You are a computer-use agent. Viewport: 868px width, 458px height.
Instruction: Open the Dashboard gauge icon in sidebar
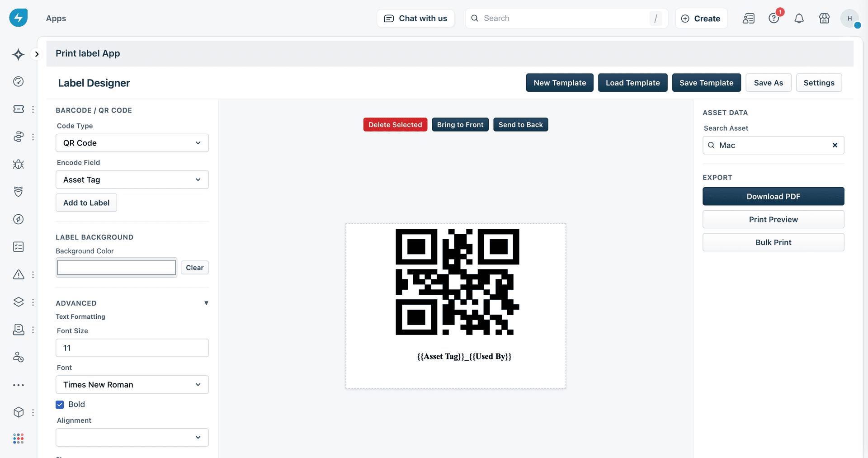tap(19, 81)
